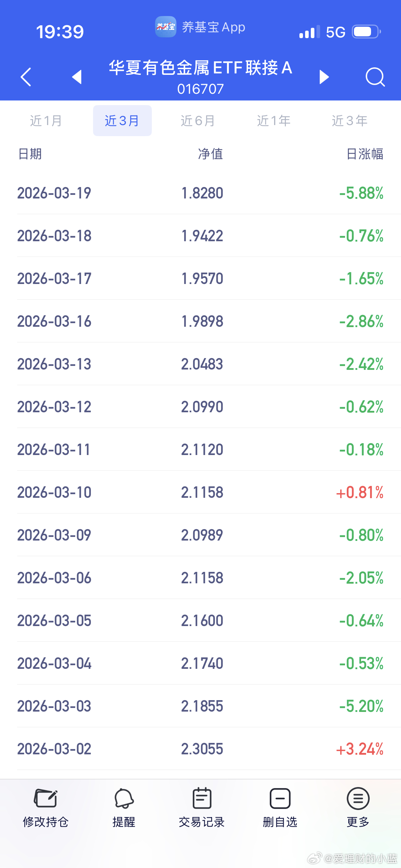Switch to the 近1月 tab
The height and width of the screenshot is (868, 401).
46,121
